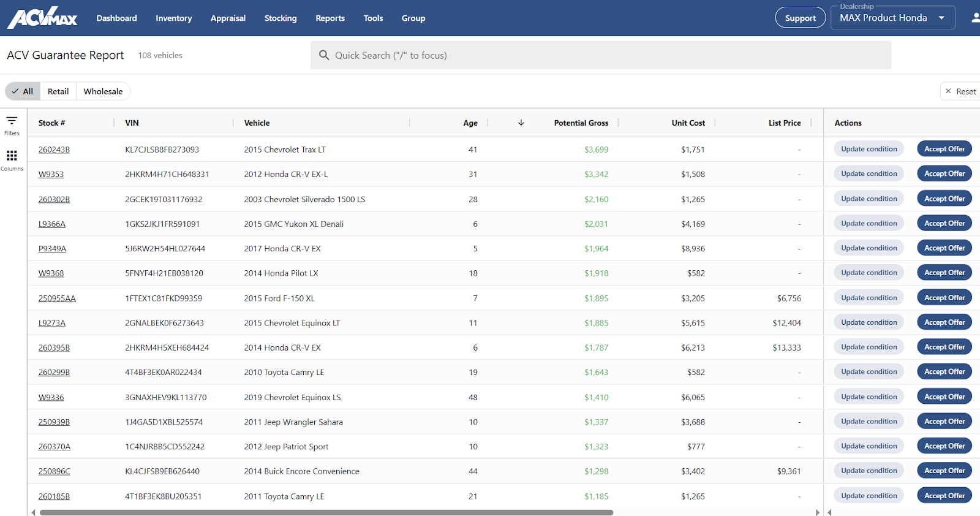Viewport: 980px width, 516px height.
Task: Accept Offer for 2019 Chevrolet Equinox LS
Action: click(944, 396)
